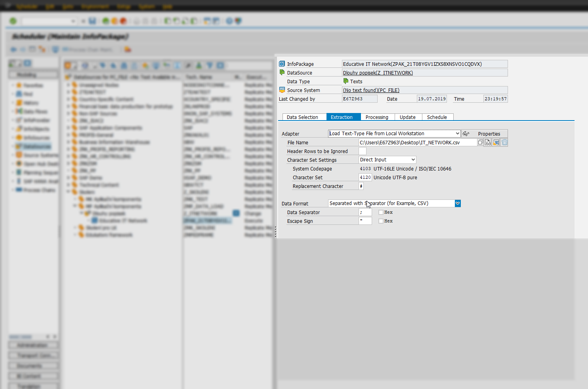Switch to the Processing tab

click(377, 117)
